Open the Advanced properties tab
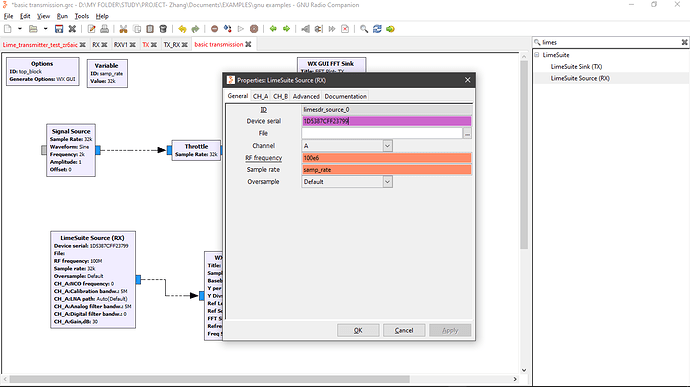690x387 pixels. coord(306,96)
